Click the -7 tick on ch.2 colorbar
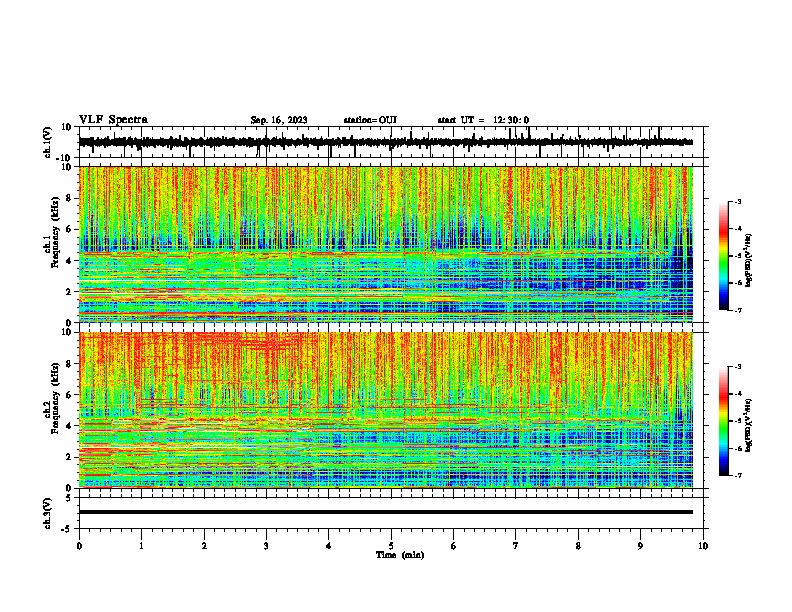 [738, 476]
